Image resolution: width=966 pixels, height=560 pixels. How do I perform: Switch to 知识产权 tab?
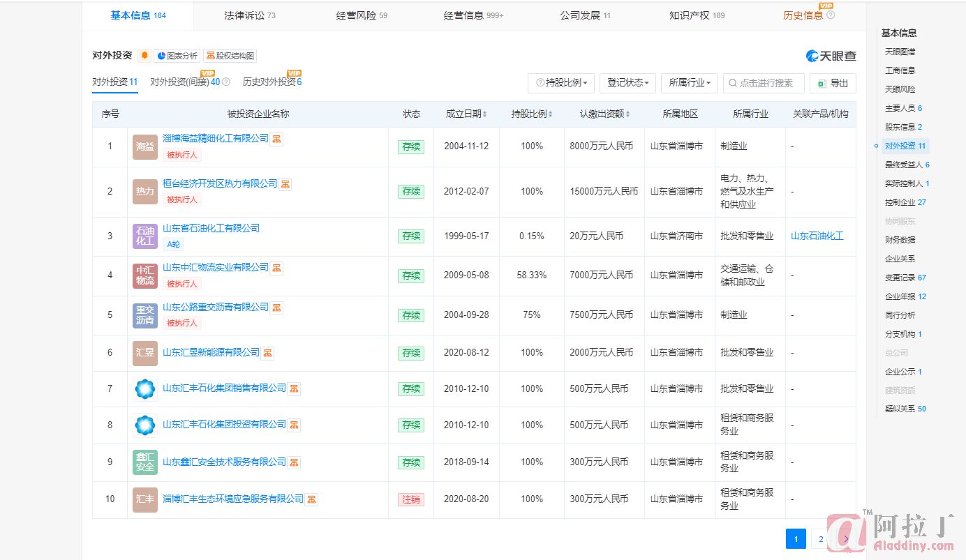(x=697, y=15)
